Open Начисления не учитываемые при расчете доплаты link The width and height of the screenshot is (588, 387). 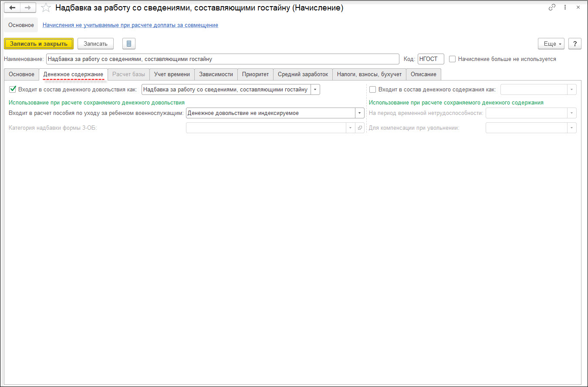click(130, 25)
